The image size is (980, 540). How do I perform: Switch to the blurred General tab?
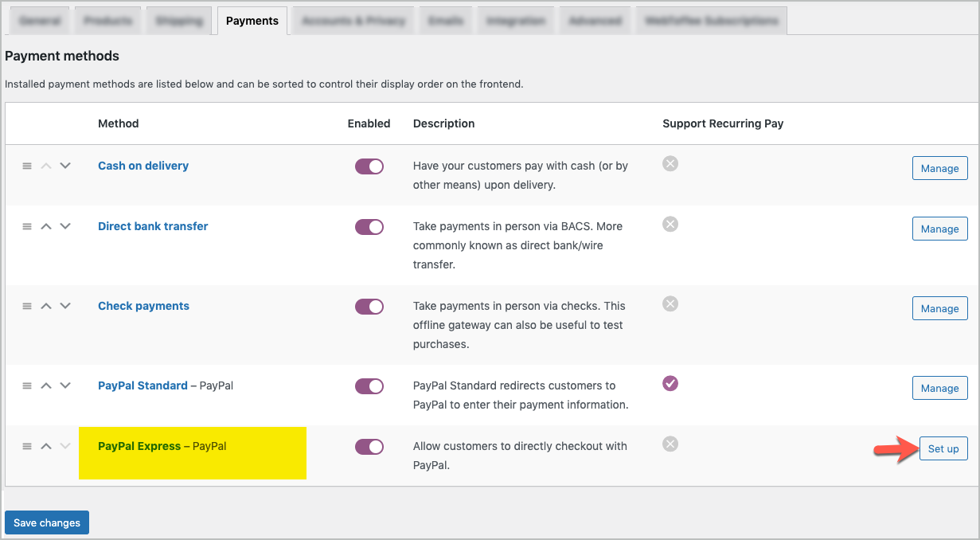click(39, 21)
